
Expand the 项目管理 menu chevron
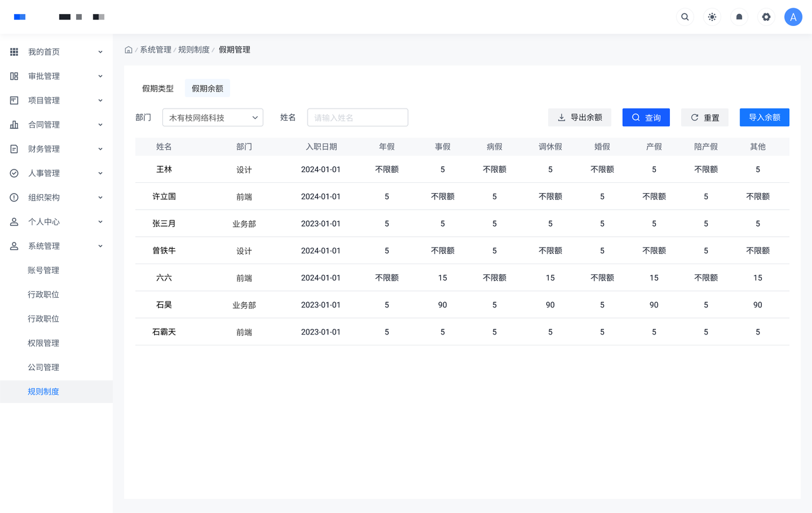point(100,100)
